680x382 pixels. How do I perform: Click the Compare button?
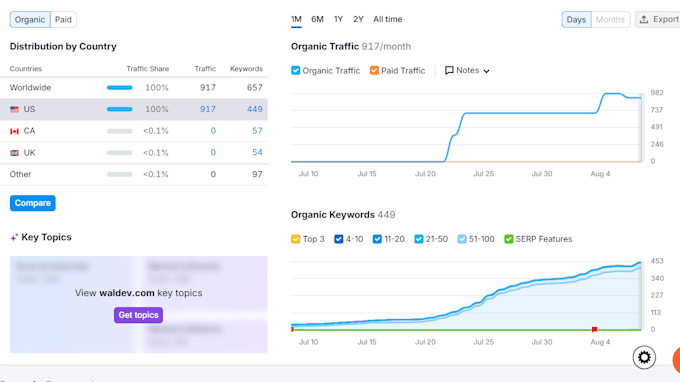[x=33, y=203]
